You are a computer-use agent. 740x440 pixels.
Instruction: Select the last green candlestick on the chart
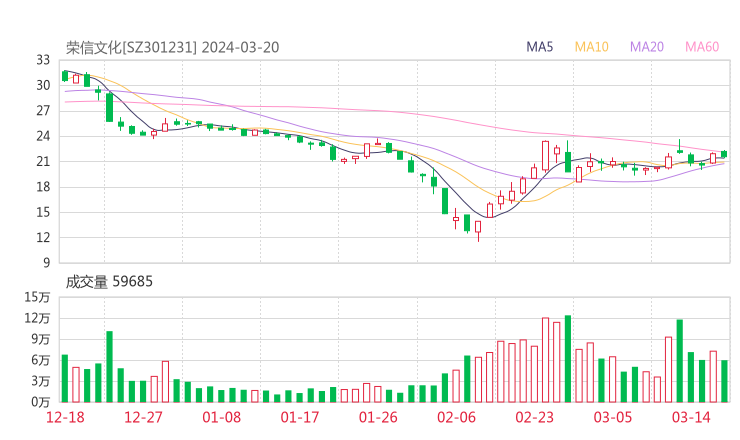(724, 154)
